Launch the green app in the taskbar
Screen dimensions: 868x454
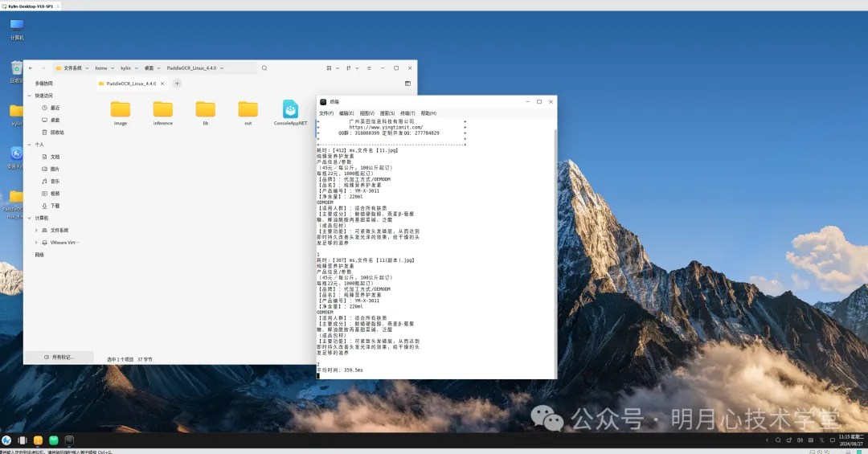[x=54, y=440]
